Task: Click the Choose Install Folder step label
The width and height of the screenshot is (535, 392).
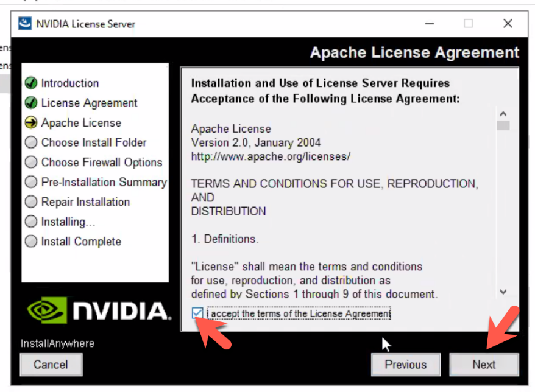Action: (94, 142)
